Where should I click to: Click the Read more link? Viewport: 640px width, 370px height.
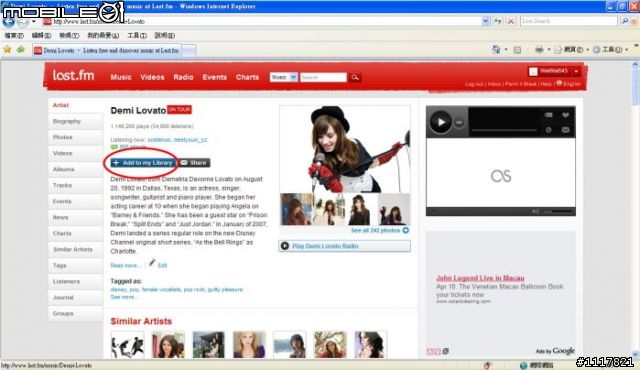[x=125, y=265]
